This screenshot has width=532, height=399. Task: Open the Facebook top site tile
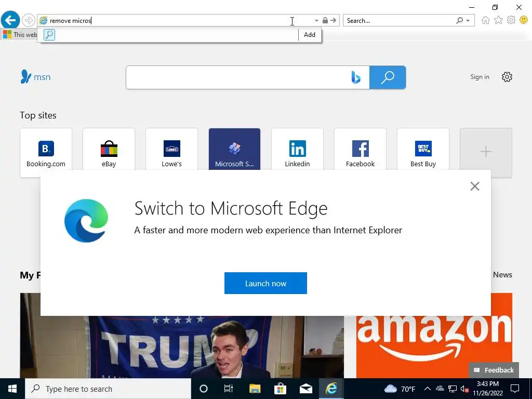point(361,149)
